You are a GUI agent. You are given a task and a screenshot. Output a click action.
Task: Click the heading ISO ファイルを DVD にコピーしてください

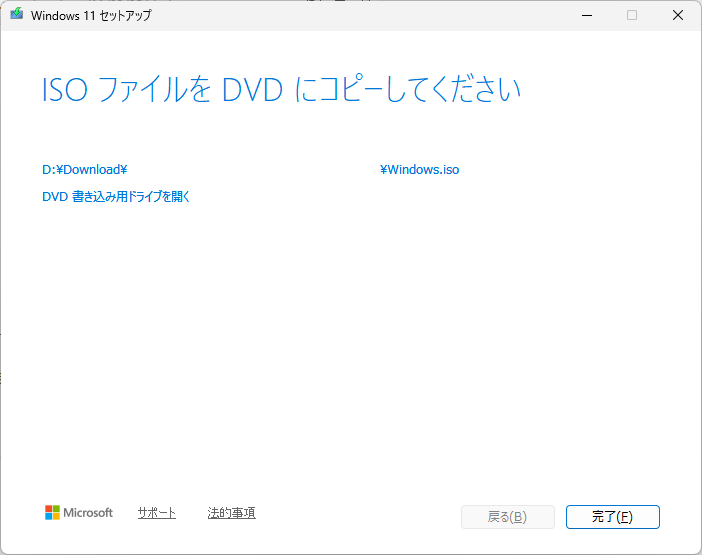point(282,90)
